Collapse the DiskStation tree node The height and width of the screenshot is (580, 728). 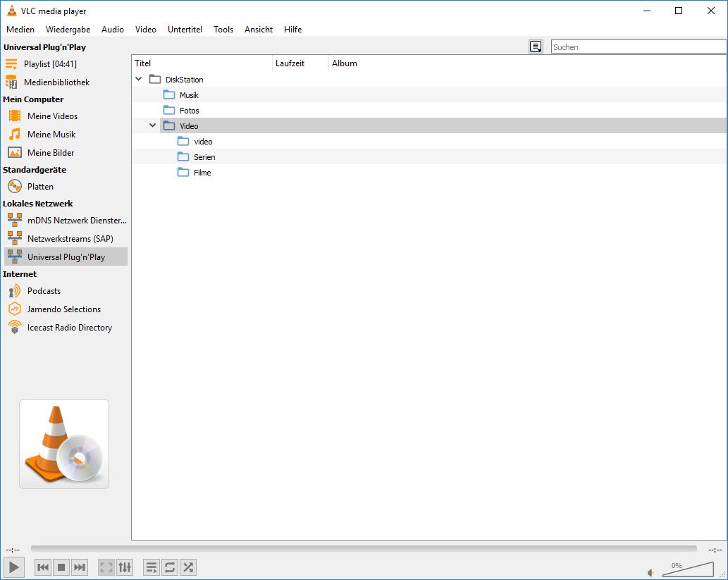tap(138, 79)
